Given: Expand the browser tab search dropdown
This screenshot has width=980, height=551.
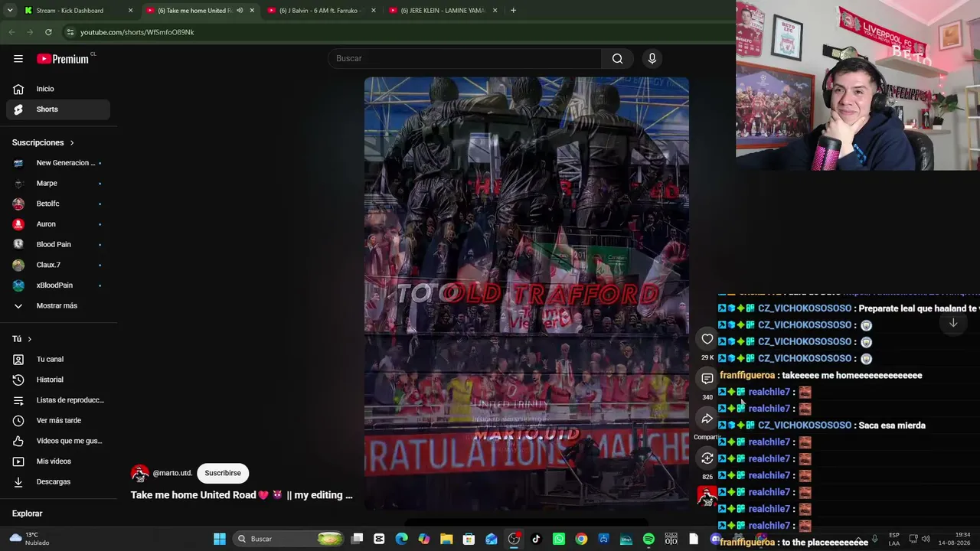Looking at the screenshot, I should [9, 11].
